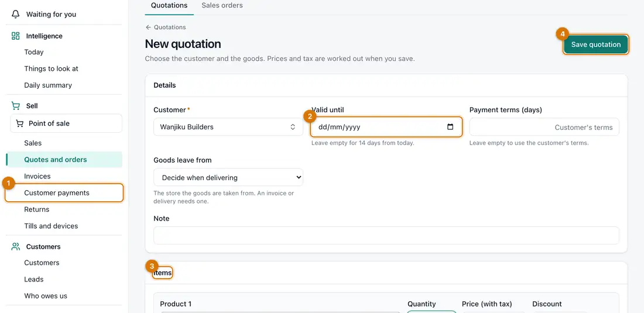Viewport: 644px width, 313px height.
Task: Click the cart icon in Point of sale
Action: (20, 123)
